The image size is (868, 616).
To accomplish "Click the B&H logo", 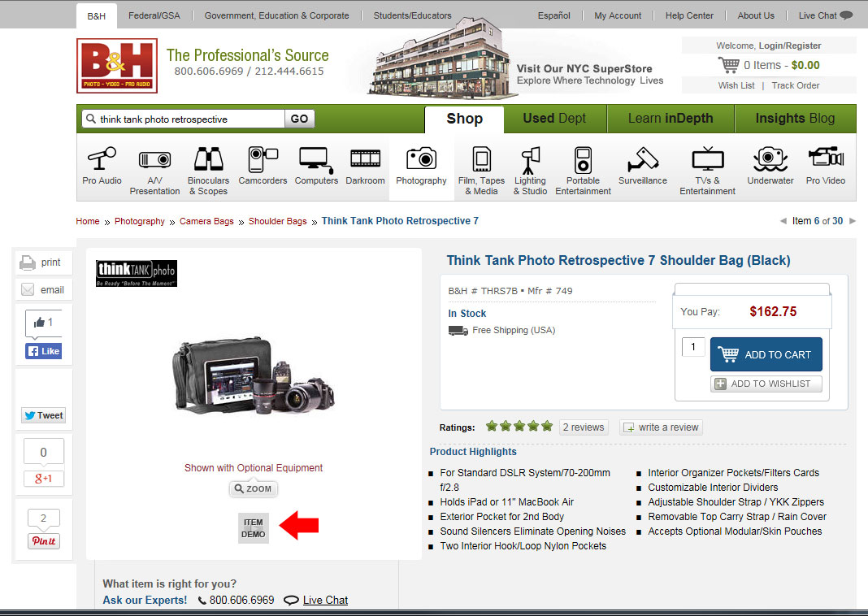I will click(117, 65).
